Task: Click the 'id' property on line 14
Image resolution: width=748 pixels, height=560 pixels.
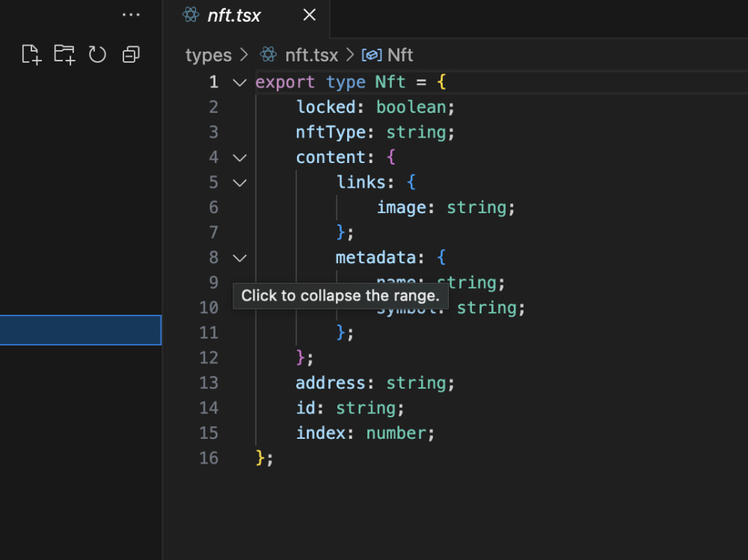Action: 306,407
